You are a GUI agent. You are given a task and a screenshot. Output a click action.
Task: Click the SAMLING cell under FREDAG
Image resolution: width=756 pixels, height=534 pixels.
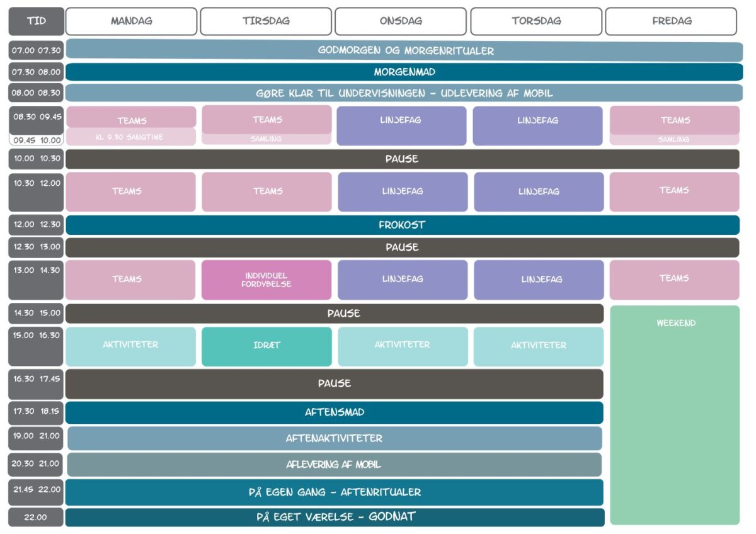coord(675,139)
